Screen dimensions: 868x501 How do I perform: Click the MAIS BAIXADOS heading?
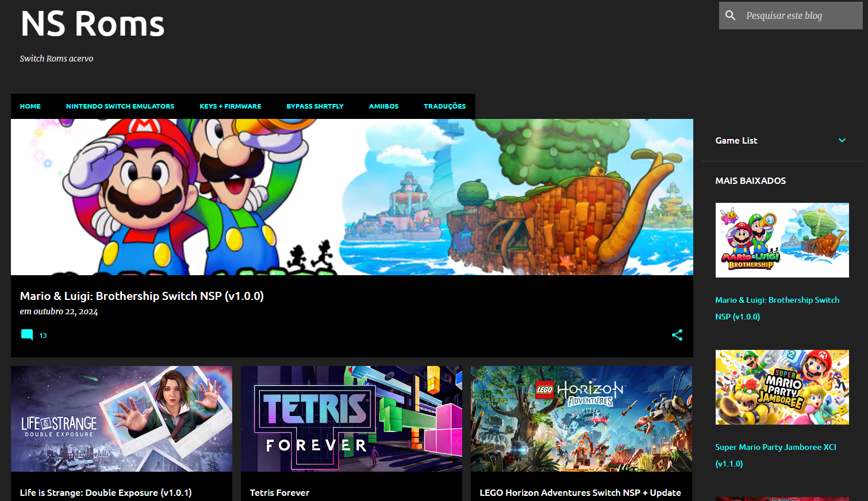[751, 180]
